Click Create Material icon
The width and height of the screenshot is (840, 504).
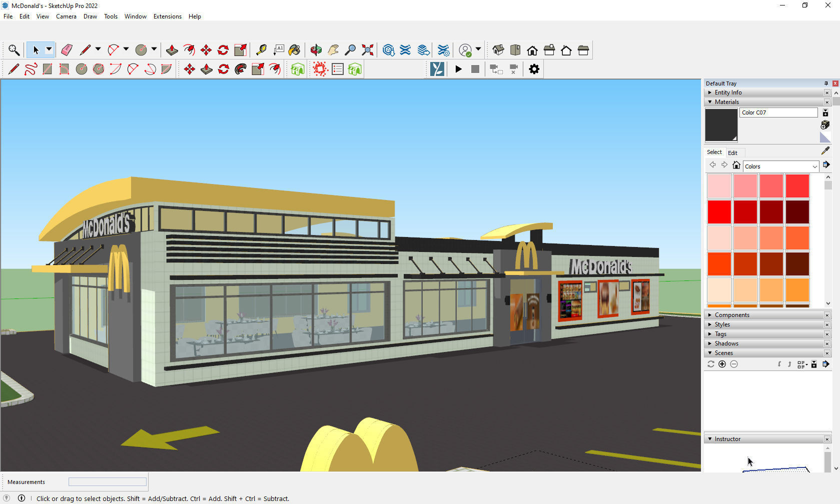(825, 124)
